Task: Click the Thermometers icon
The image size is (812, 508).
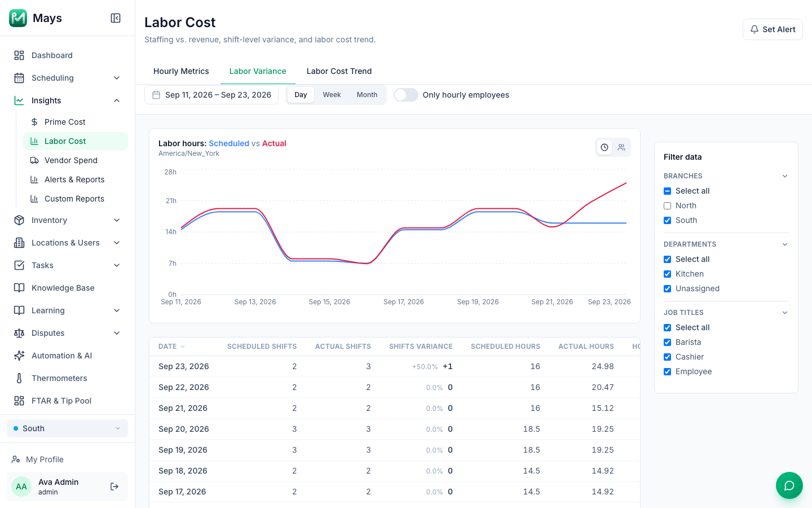Action: (x=19, y=378)
